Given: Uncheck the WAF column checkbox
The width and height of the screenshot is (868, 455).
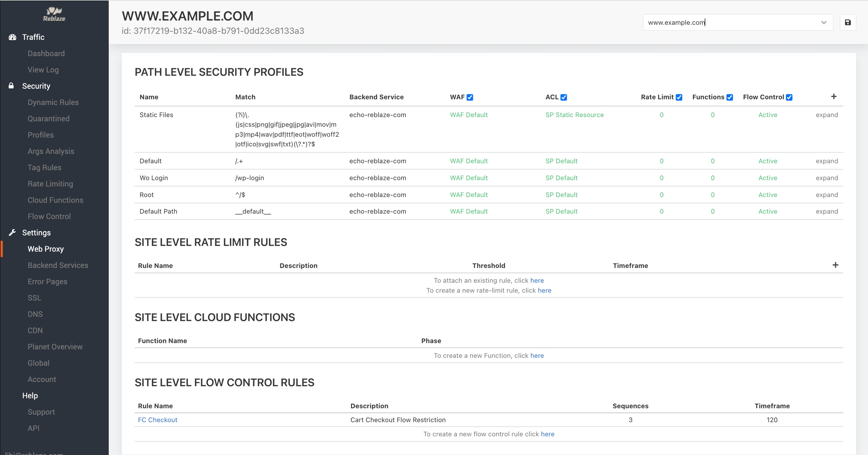Looking at the screenshot, I should coord(470,98).
